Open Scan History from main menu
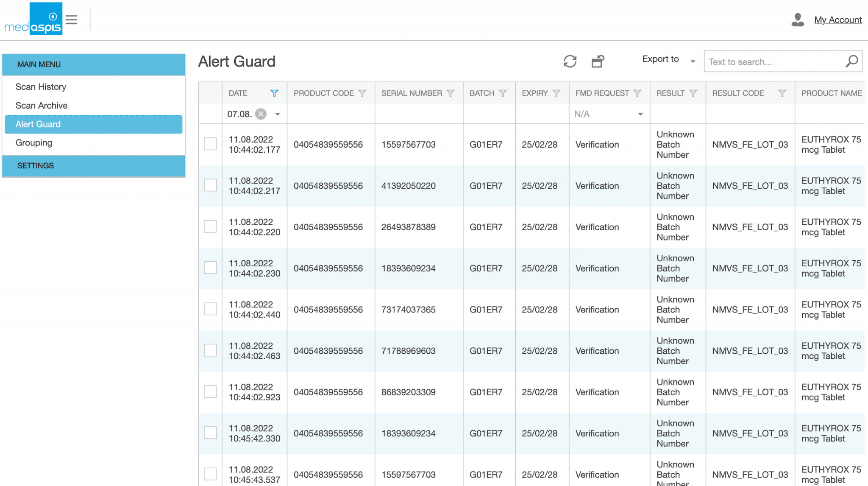Screen dimensions: 868x486 point(41,87)
